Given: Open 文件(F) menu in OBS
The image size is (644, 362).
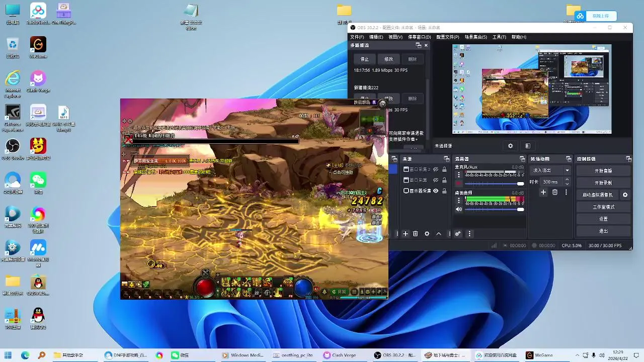Looking at the screenshot, I should (x=357, y=37).
